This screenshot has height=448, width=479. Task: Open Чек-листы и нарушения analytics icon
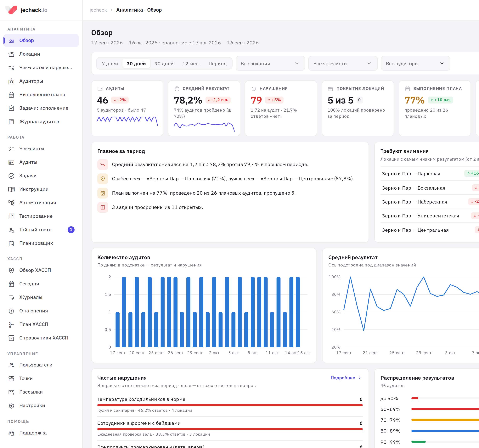click(11, 68)
